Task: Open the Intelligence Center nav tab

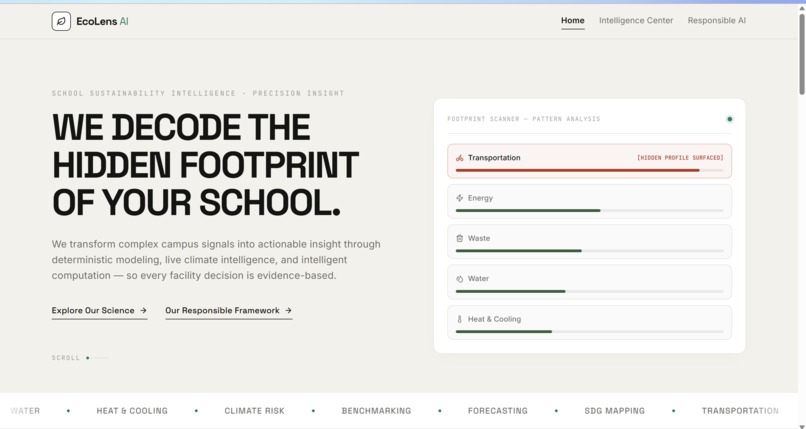Action: [x=636, y=21]
